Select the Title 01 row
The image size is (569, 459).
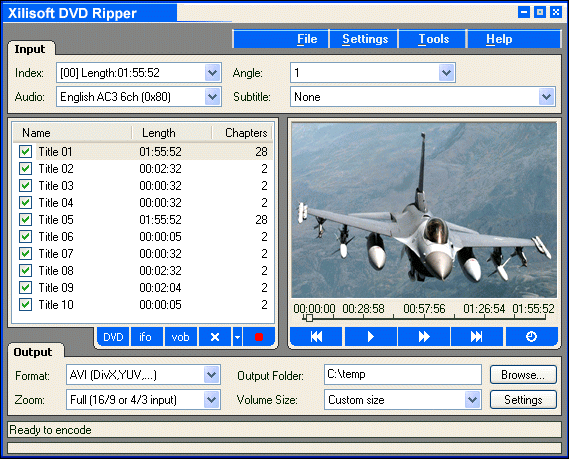tap(143, 152)
